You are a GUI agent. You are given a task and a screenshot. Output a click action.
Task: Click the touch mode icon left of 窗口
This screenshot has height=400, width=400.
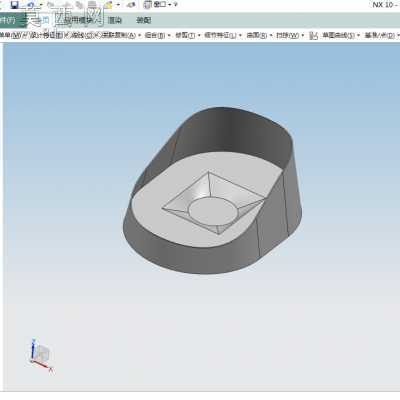(x=147, y=5)
